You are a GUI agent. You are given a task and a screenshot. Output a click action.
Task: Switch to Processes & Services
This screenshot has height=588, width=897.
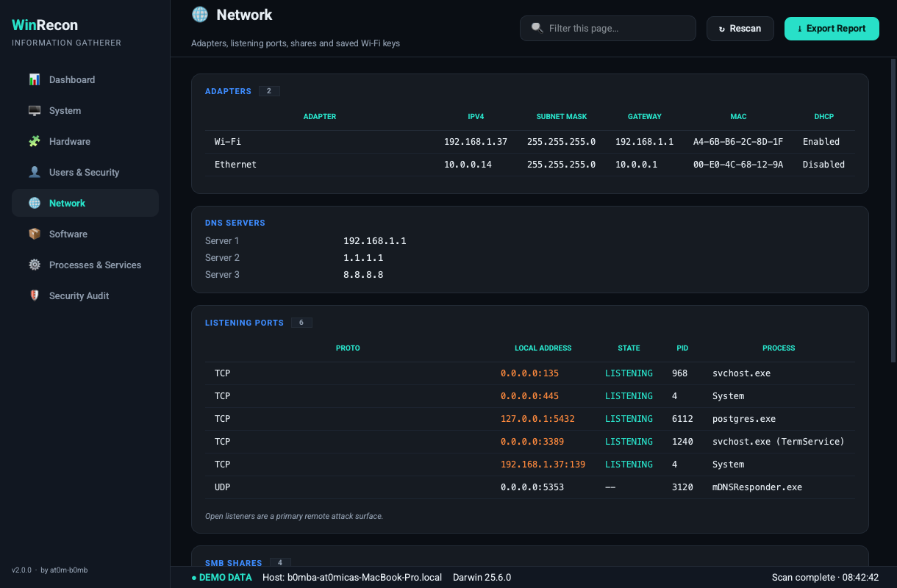(85, 265)
